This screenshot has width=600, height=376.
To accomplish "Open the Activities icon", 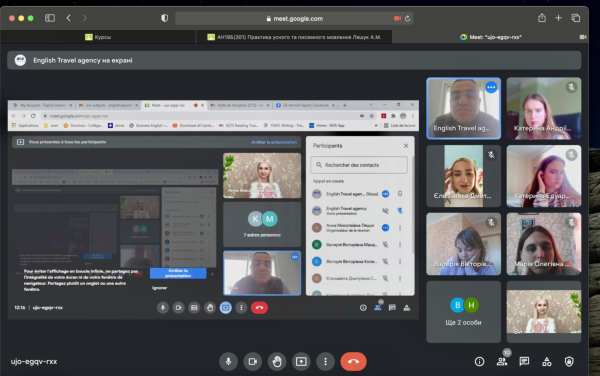I will click(547, 361).
